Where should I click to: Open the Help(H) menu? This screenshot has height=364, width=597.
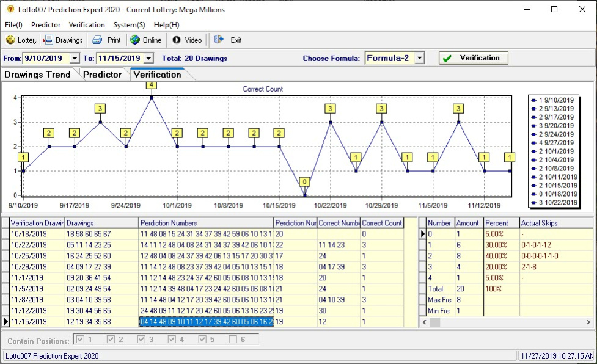coord(166,24)
